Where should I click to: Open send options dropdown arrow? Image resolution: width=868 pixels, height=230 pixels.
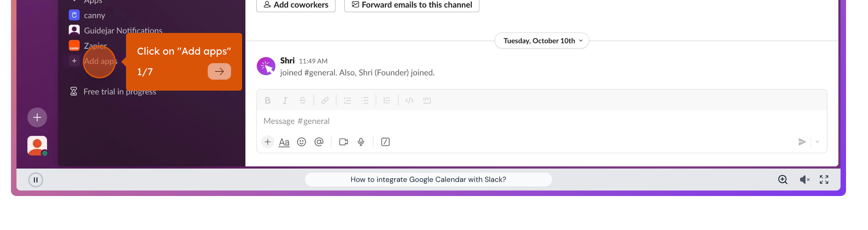pyautogui.click(x=818, y=142)
